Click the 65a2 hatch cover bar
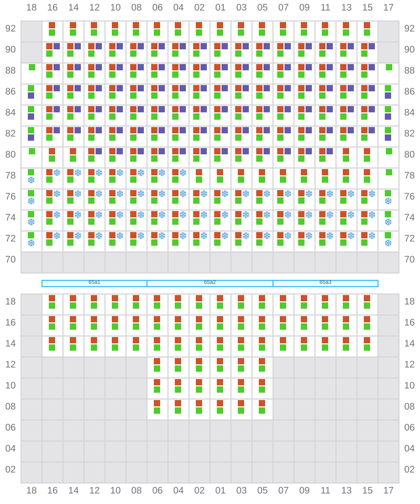 pos(210,283)
